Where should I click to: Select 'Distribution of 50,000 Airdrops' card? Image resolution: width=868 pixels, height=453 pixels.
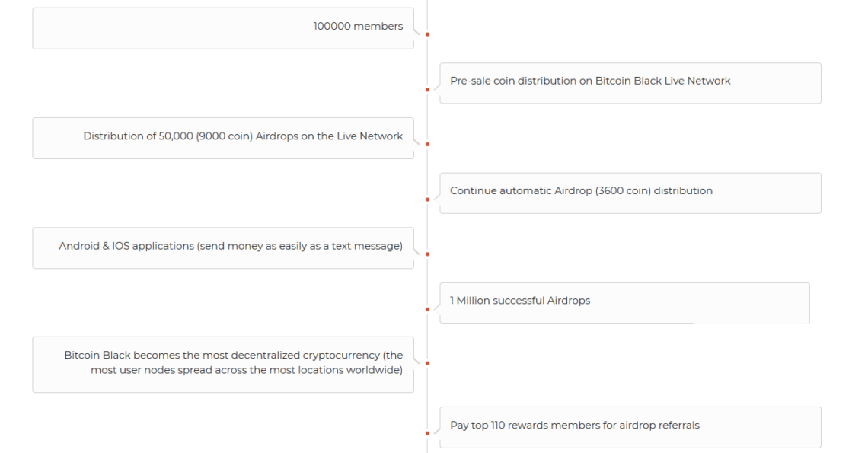tap(223, 138)
